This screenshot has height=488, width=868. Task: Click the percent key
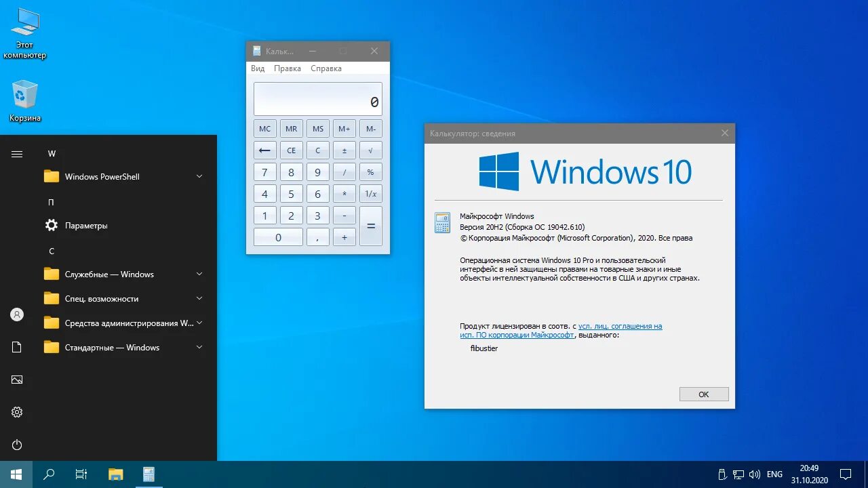click(x=370, y=172)
